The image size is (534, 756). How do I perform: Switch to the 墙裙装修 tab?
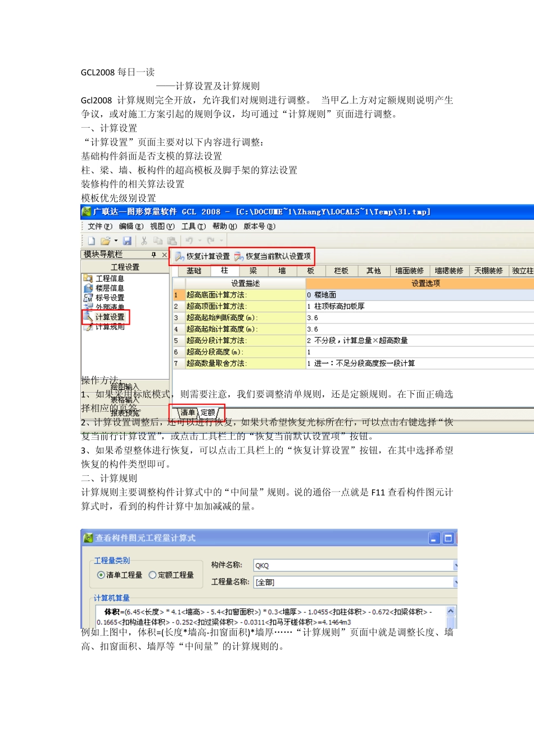click(449, 271)
